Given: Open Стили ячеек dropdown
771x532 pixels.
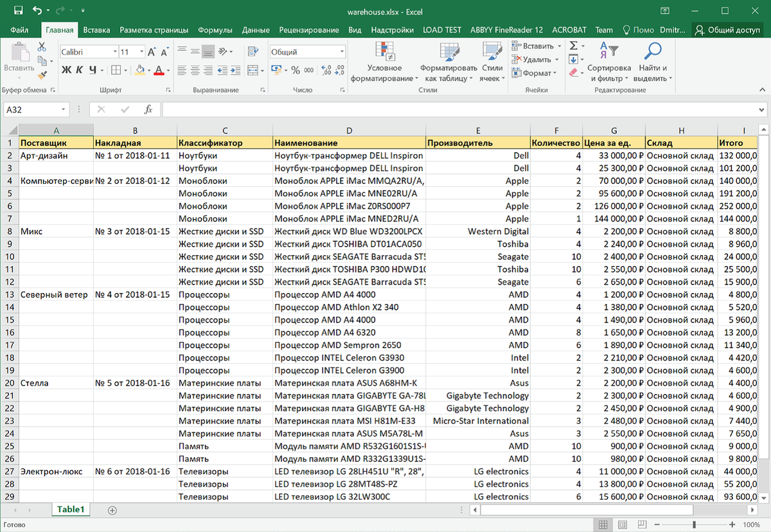Looking at the screenshot, I should click(492, 62).
